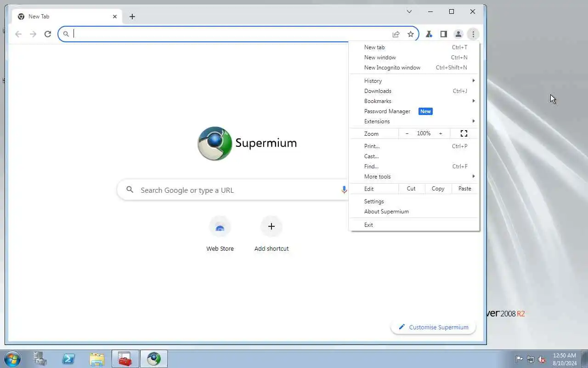Select the New Tab browser tab

(67, 17)
